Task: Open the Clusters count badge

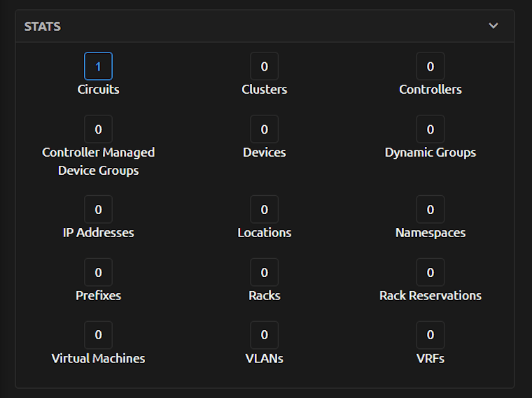Action: pos(264,66)
